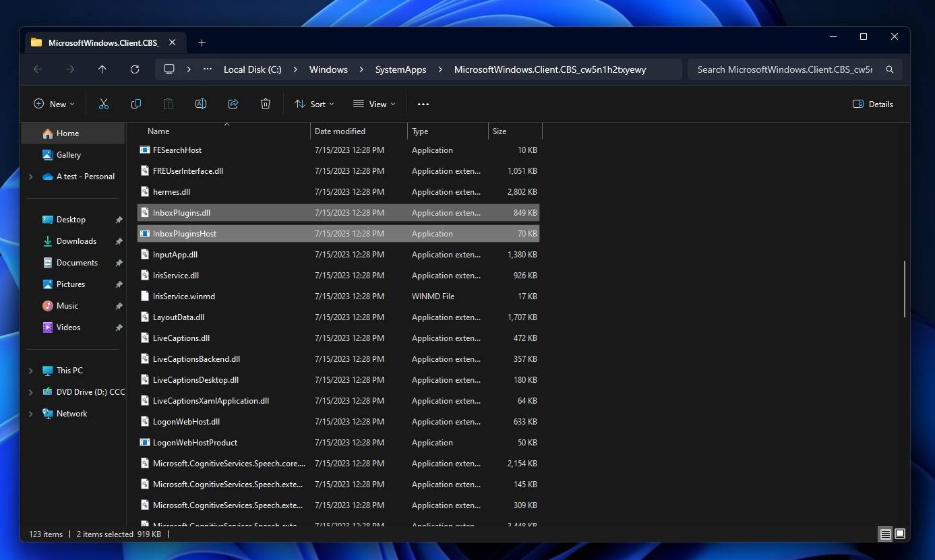Open the View dropdown
This screenshot has height=560, width=935.
coord(374,104)
